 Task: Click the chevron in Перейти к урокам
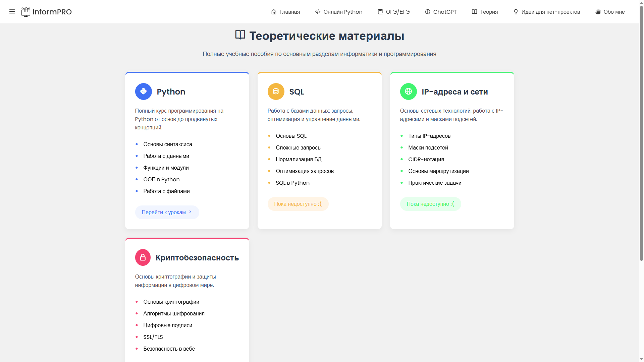(190, 212)
